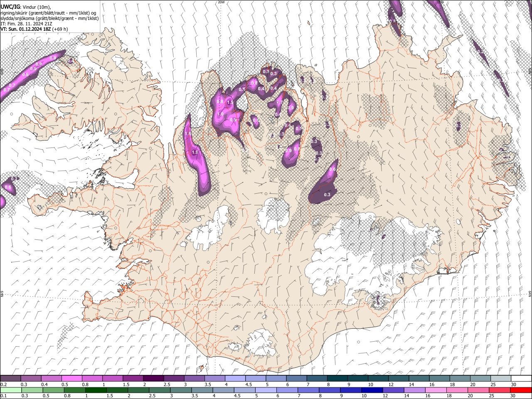Click lower scale grey-blue swatch at 4
This screenshot has height=399, width=532.
(223, 390)
